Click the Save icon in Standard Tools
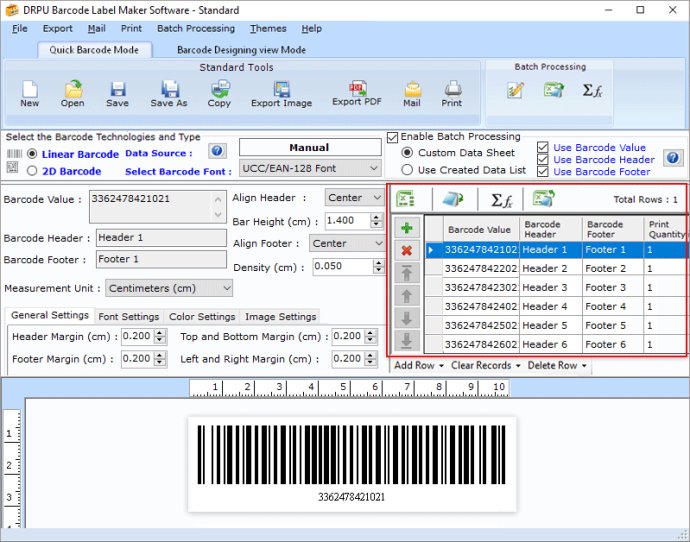Screen dimensions: 690x542 [x=117, y=89]
